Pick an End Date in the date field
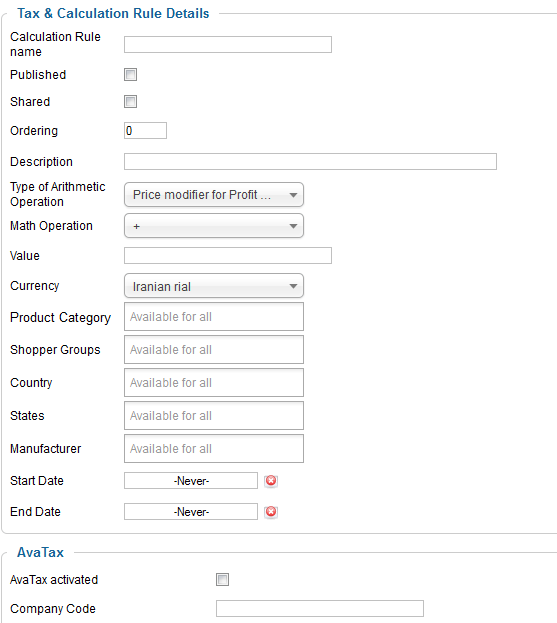Image resolution: width=557 pixels, height=623 pixels. pos(191,511)
